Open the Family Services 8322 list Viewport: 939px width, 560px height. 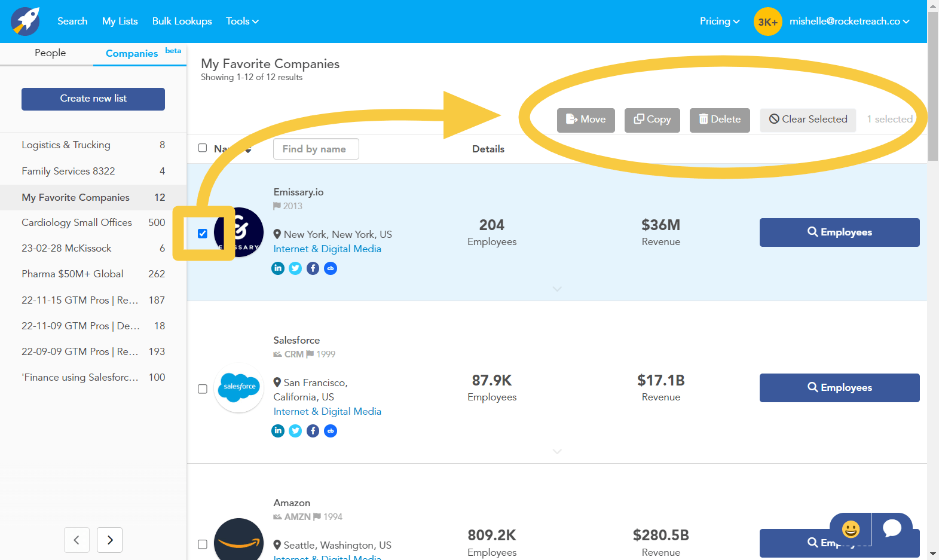click(93, 172)
